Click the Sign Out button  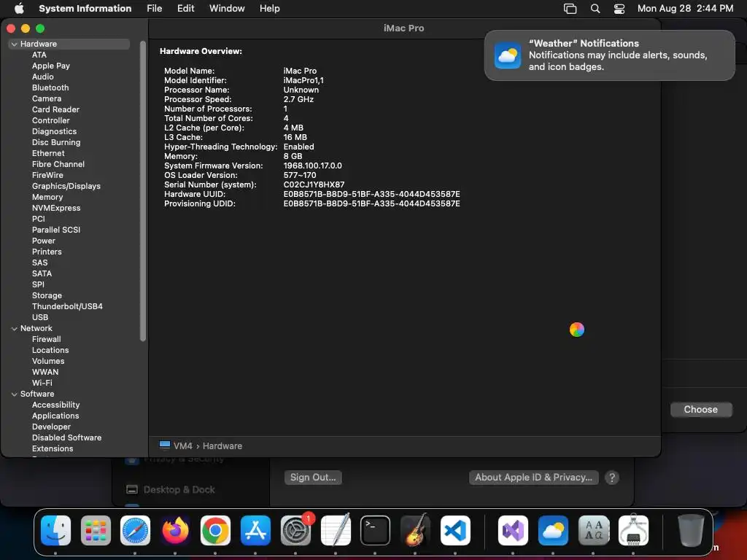pos(313,477)
